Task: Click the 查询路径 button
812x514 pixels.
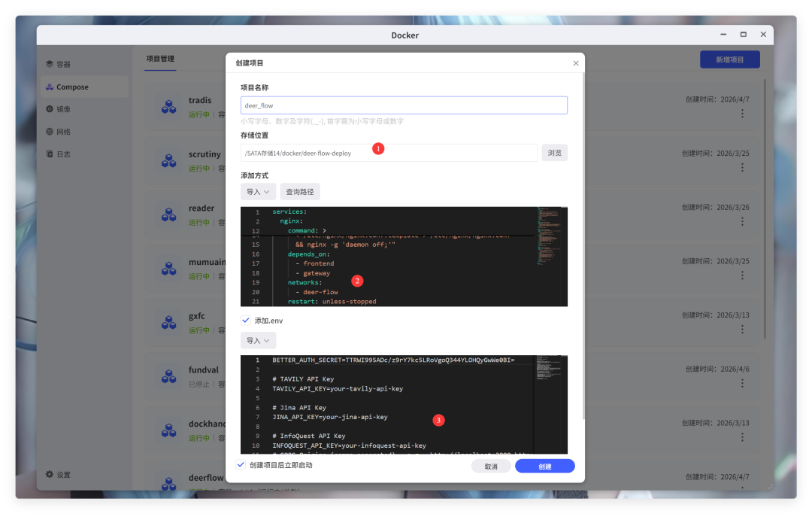Action: pos(300,192)
